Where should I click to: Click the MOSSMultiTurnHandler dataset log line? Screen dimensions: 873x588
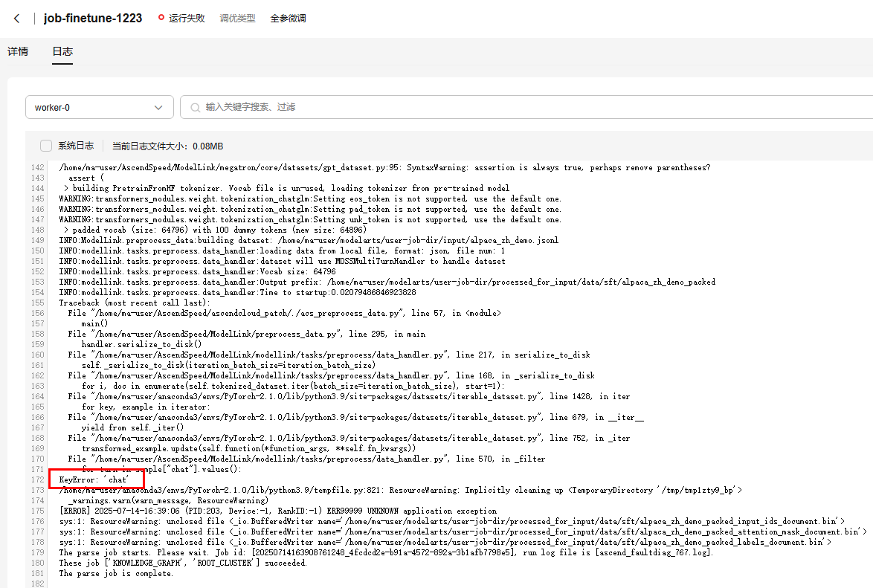point(282,262)
